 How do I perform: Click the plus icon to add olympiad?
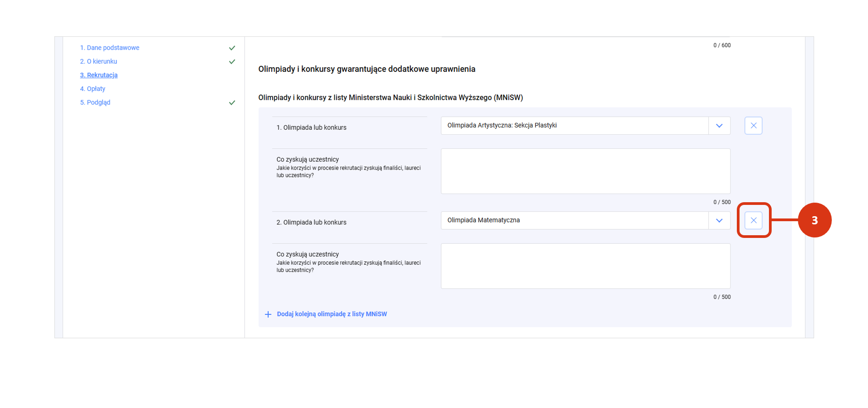pos(268,314)
